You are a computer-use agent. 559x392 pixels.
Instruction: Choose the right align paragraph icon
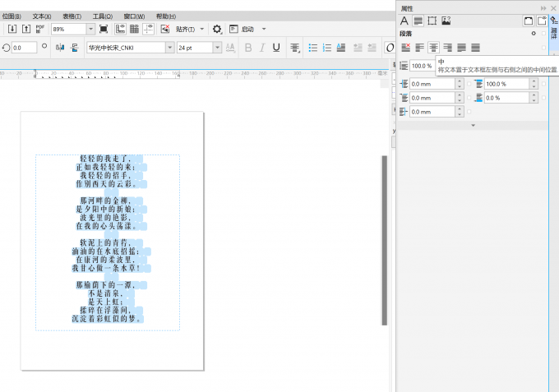447,48
